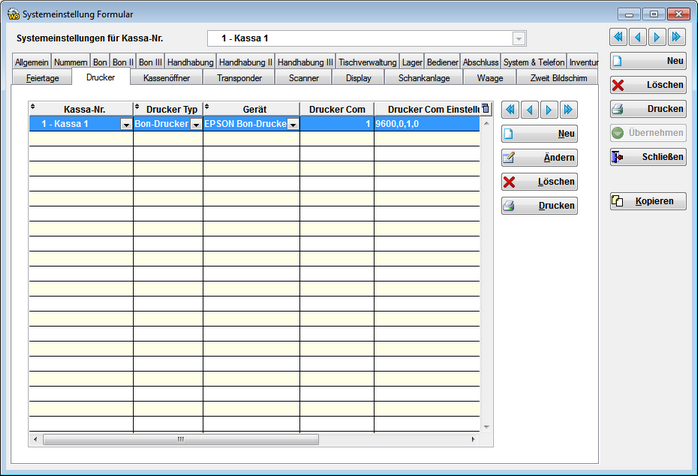This screenshot has width=698, height=476.
Task: Click the Übernehmen button
Action: point(648,133)
